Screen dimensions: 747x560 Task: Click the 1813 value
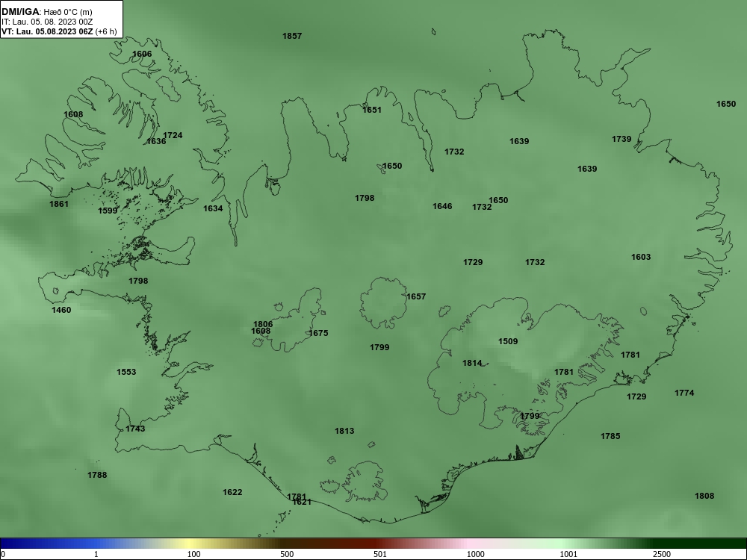(x=344, y=431)
